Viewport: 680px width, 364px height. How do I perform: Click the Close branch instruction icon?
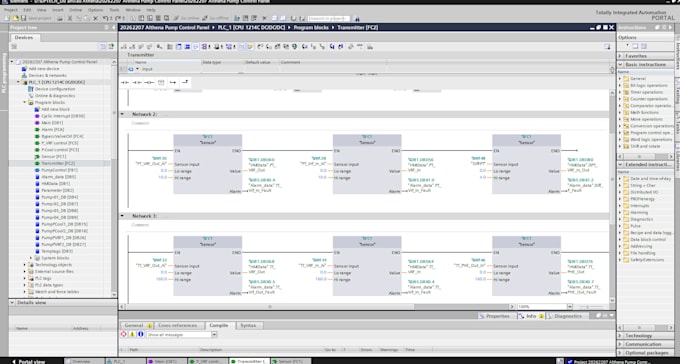185,82
